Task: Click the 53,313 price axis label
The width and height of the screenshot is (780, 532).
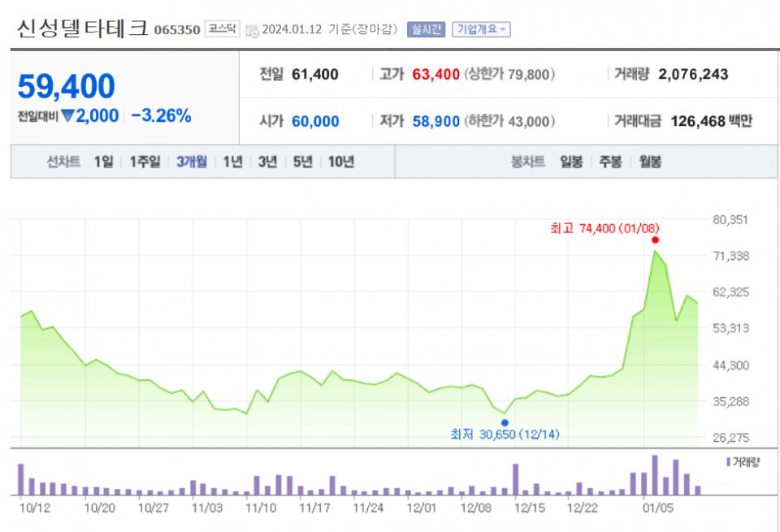Action: click(x=730, y=328)
